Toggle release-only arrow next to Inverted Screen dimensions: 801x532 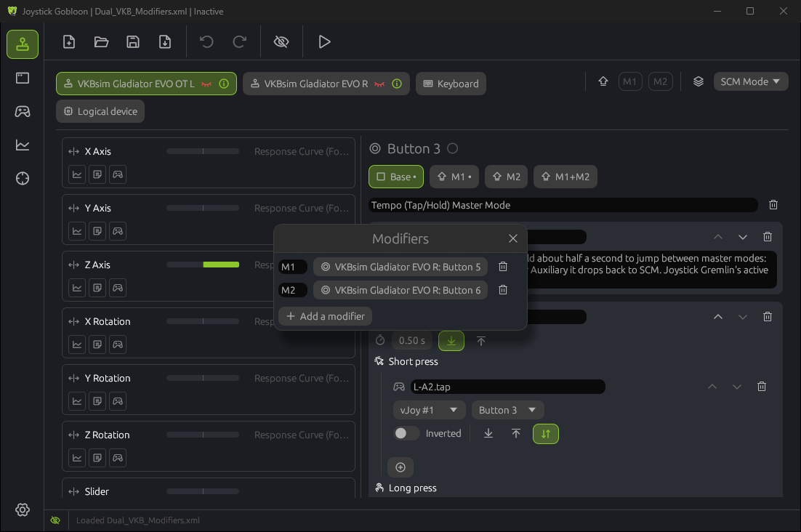click(516, 433)
